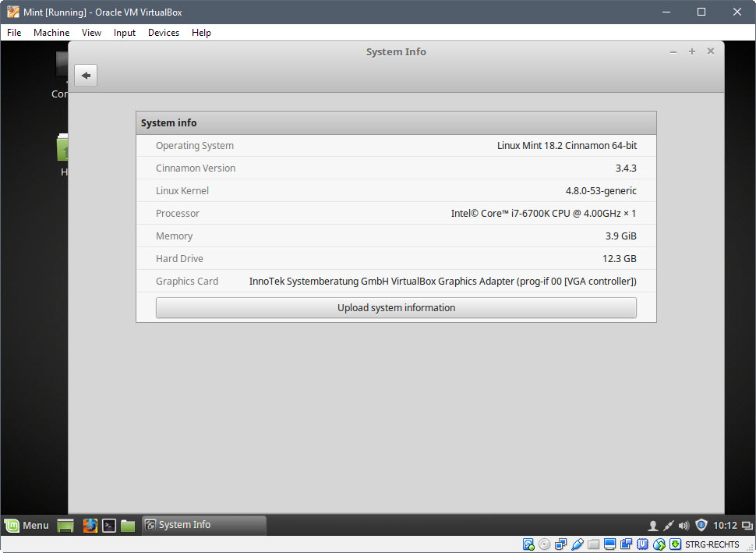Click the Cinnamon Version value 3.4.3
Image resolution: width=756 pixels, height=553 pixels.
pyautogui.click(x=626, y=168)
